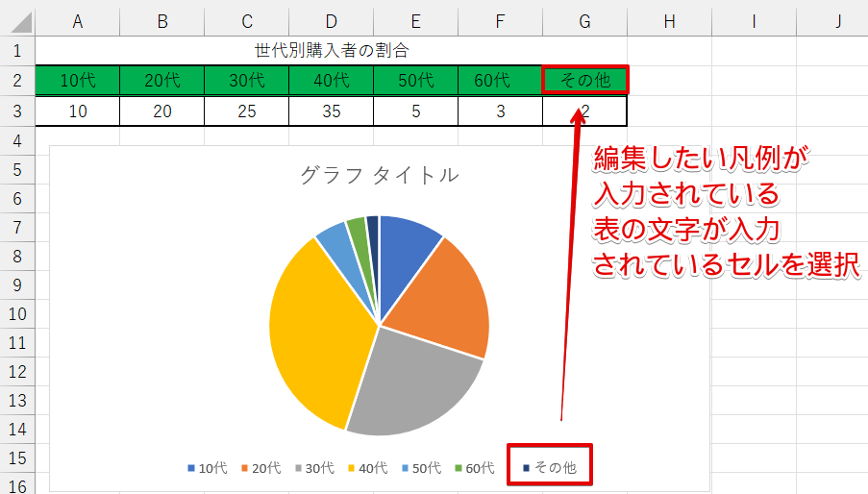Select the row 3 header
Screen dimensions: 868x494
click(x=16, y=111)
